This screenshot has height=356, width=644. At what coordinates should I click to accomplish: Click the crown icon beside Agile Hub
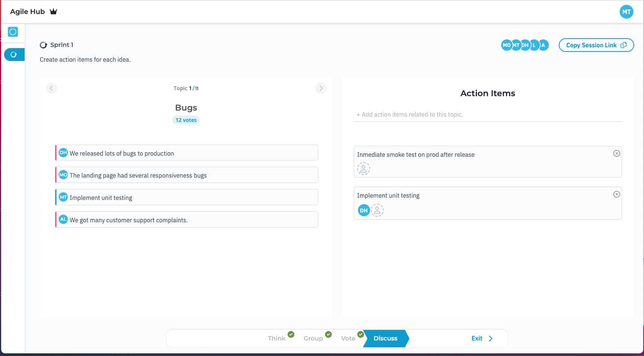coord(53,11)
